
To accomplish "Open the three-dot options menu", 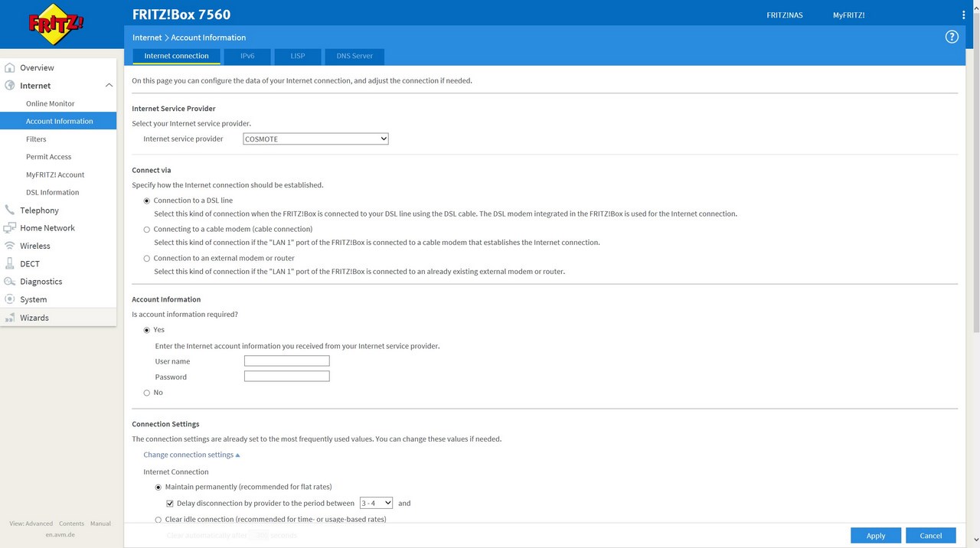I will point(963,15).
